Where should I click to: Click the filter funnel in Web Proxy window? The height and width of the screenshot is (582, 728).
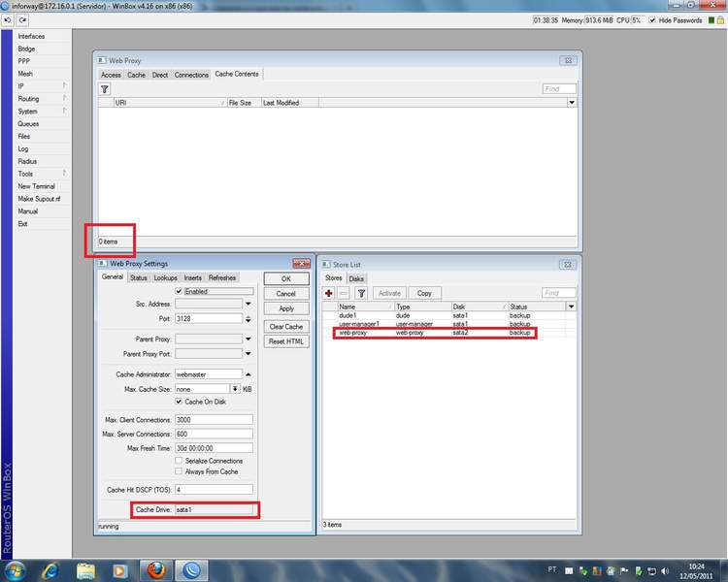[105, 89]
